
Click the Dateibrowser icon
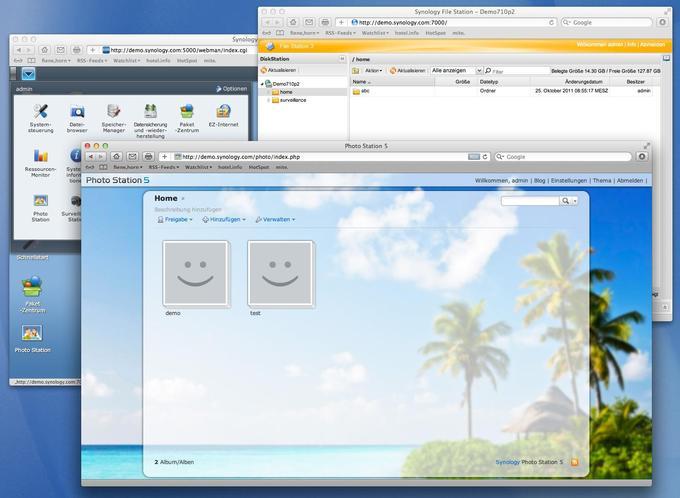pyautogui.click(x=77, y=112)
